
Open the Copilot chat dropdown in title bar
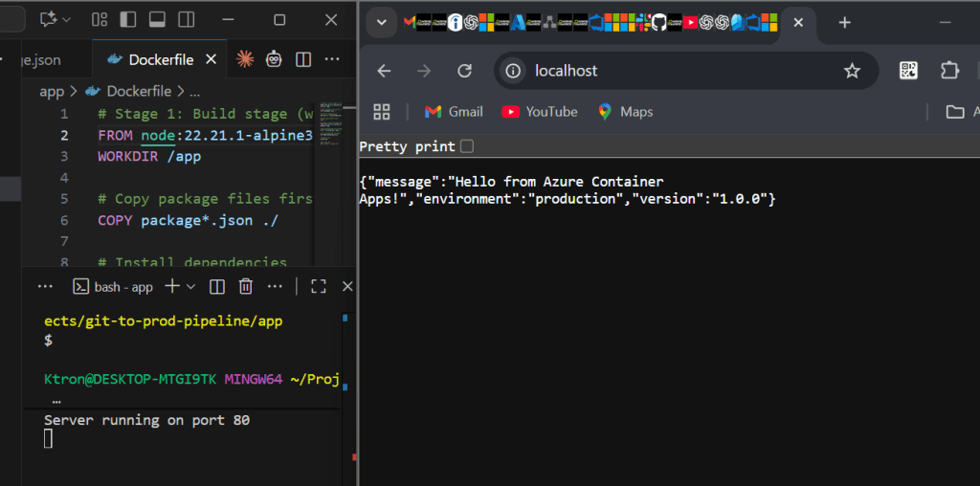(56, 19)
